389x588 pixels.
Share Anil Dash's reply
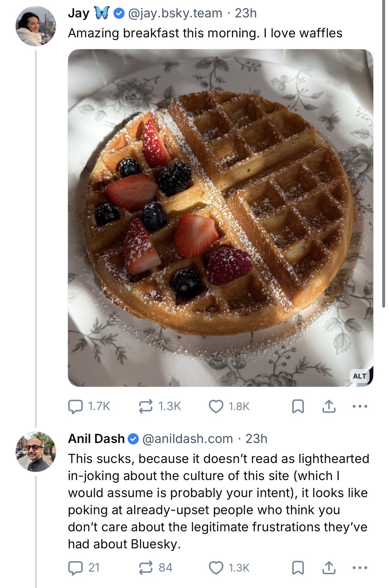pos(329,567)
